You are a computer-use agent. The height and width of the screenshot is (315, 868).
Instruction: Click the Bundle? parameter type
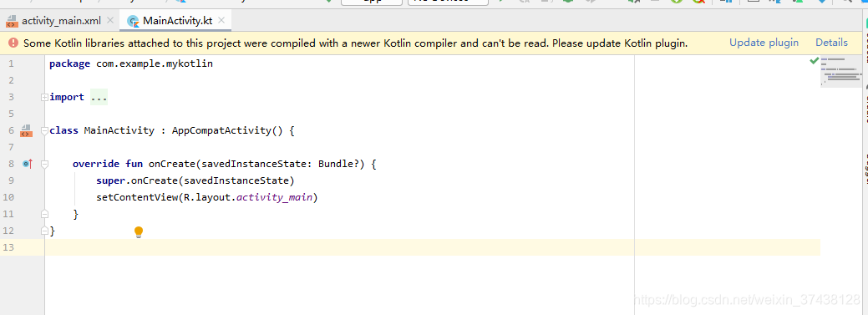tap(339, 164)
